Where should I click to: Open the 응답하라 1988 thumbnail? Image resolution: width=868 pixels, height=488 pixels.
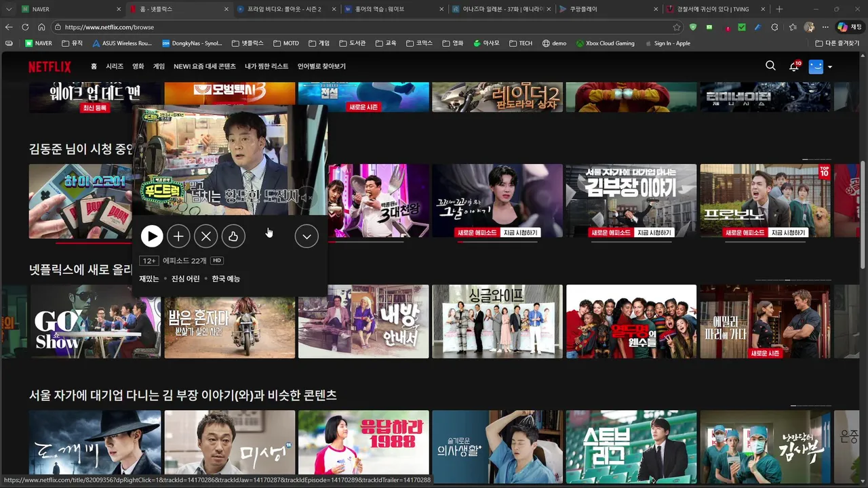point(363,447)
